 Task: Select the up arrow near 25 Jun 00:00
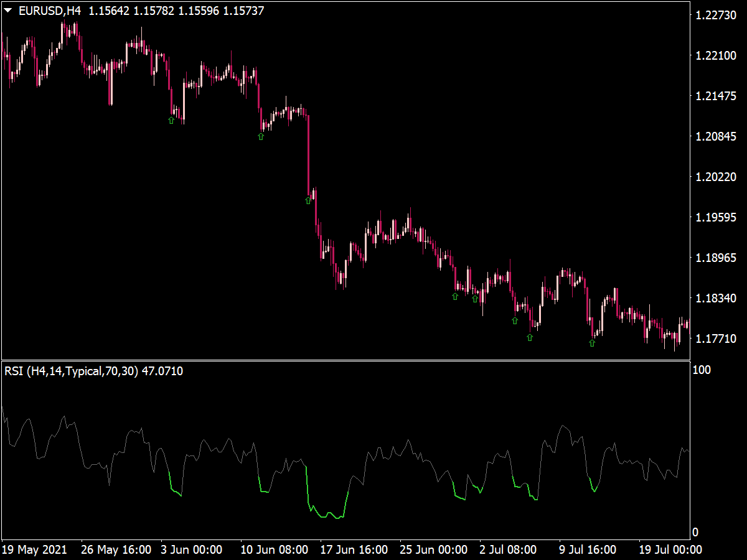[454, 297]
